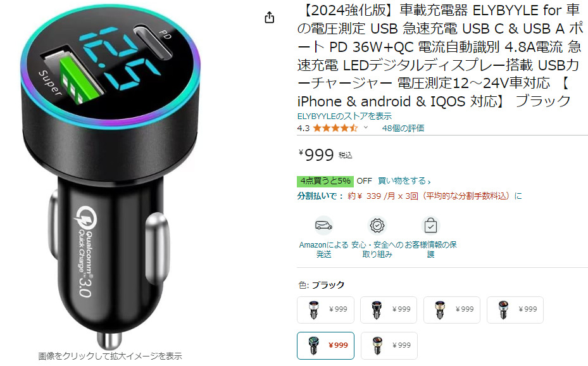Click the Amazon delivery van icon
This screenshot has width=588, height=366.
[323, 225]
